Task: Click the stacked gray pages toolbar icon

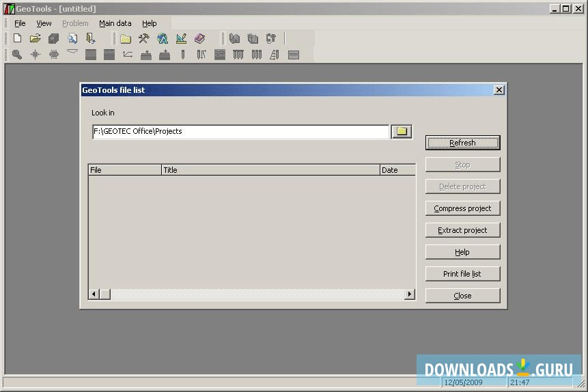Action: (54, 38)
